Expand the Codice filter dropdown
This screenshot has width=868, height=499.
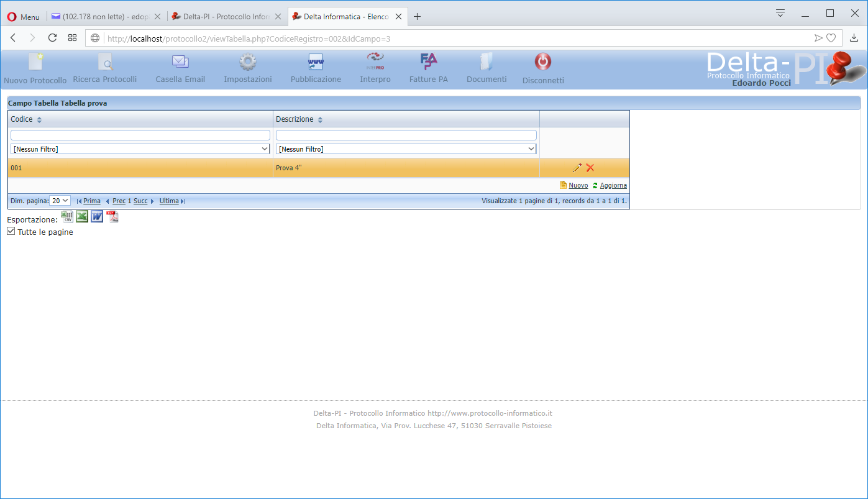tap(140, 149)
